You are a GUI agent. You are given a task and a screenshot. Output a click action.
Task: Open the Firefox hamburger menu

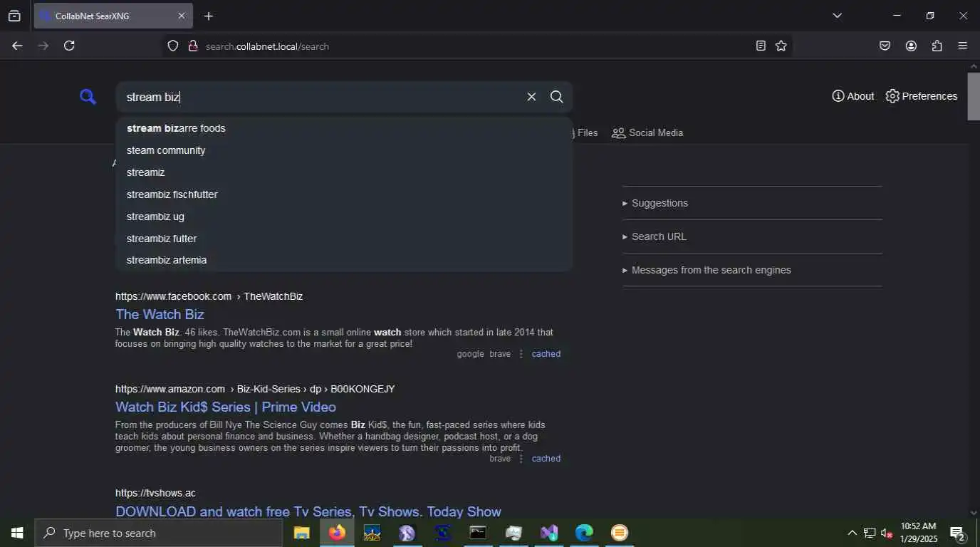pyautogui.click(x=962, y=46)
